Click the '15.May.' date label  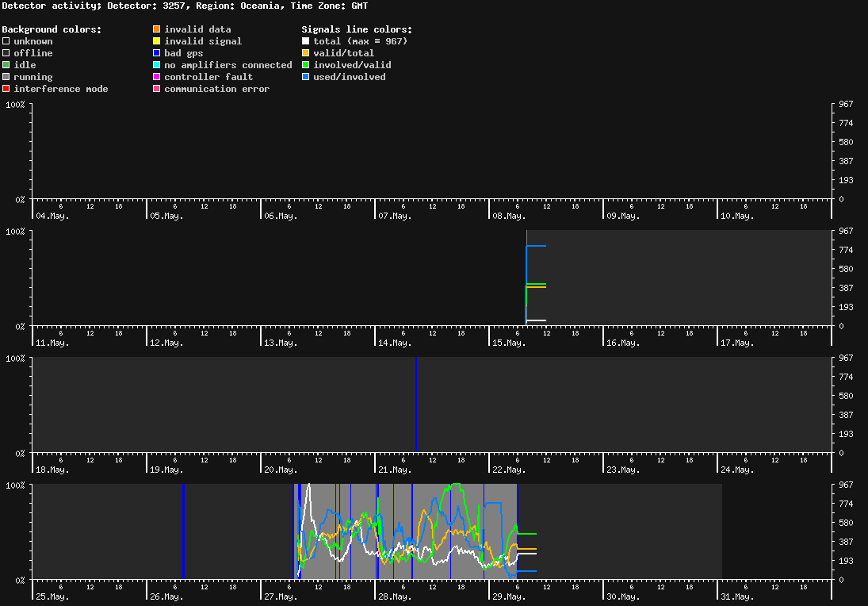tap(509, 343)
